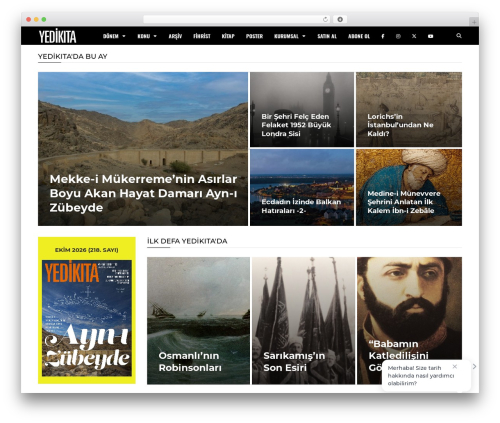Screen dimensions: 500x423
Task: Close the Merhaba chat popup
Action: pyautogui.click(x=455, y=367)
